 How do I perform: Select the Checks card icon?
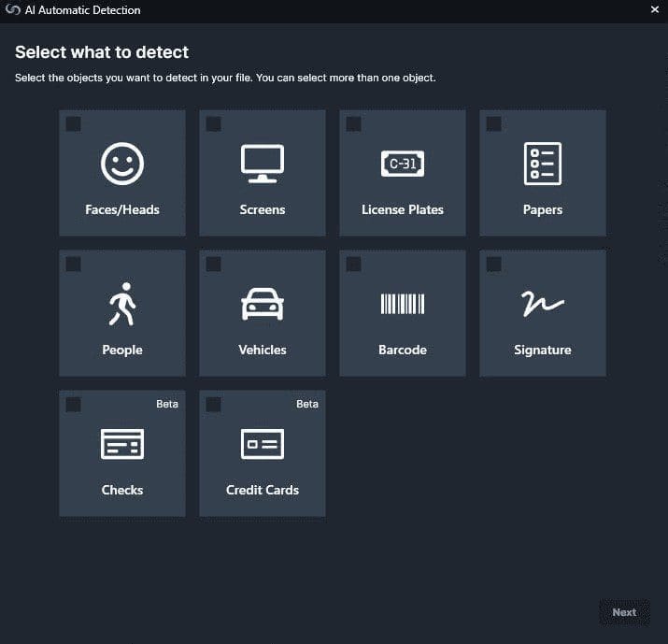point(122,444)
